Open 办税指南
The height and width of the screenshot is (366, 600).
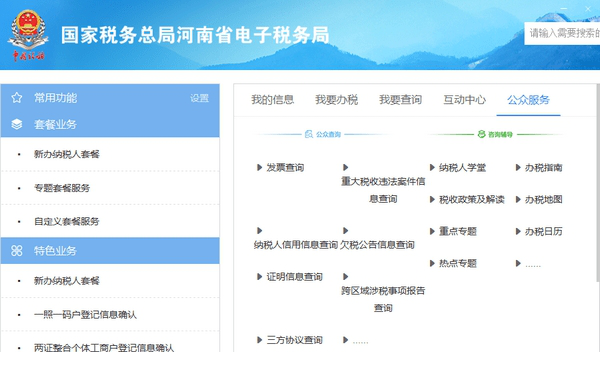click(543, 167)
